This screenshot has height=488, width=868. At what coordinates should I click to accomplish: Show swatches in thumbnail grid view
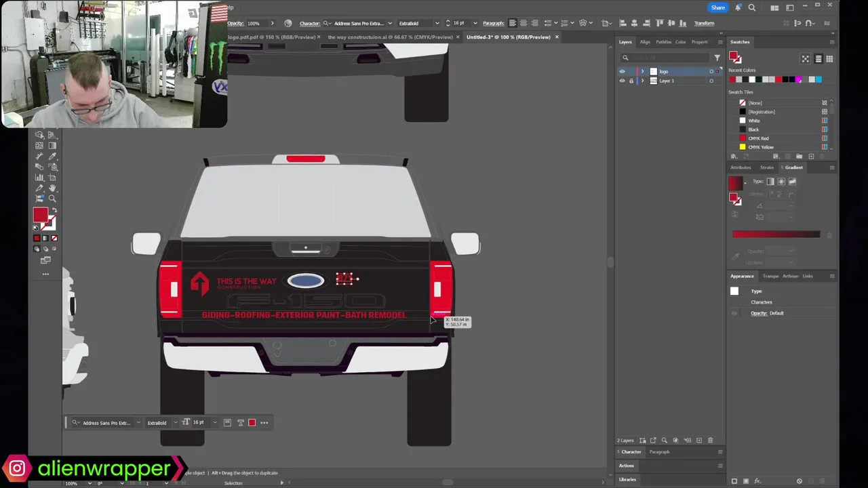(829, 59)
